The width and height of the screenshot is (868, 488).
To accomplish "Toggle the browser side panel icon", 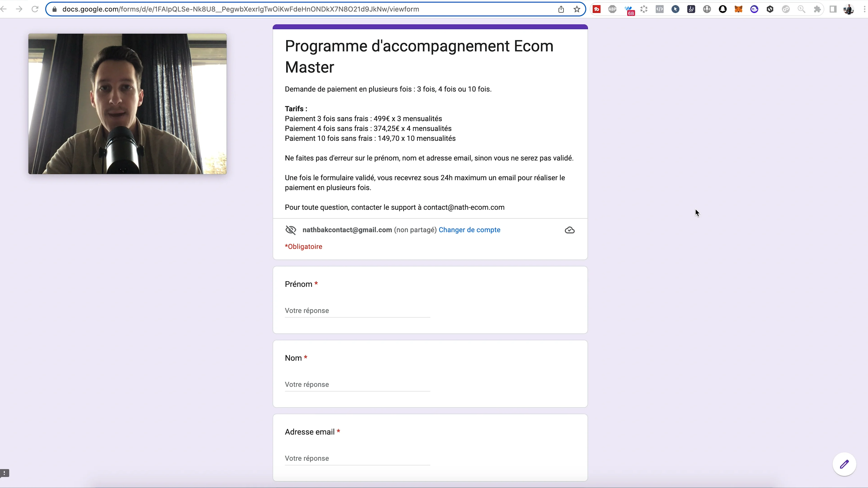I will (833, 9).
